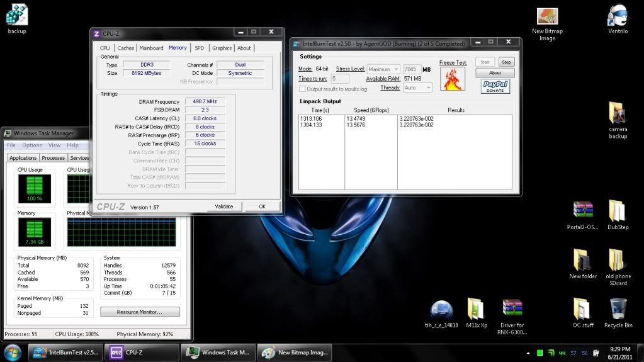Screen dimensions: 644x362
Task: Click the Linpack result time 1313.106
Action: click(311, 119)
